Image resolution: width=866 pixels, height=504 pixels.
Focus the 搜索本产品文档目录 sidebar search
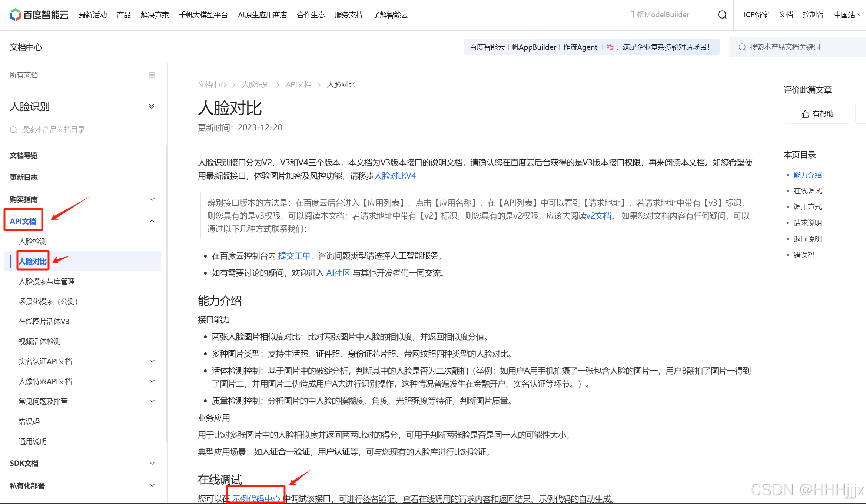[83, 130]
